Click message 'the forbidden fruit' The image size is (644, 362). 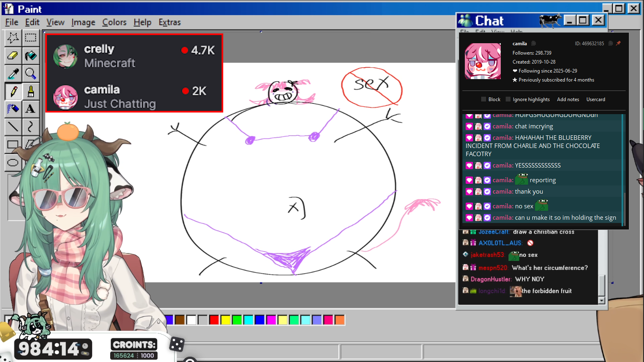546,291
